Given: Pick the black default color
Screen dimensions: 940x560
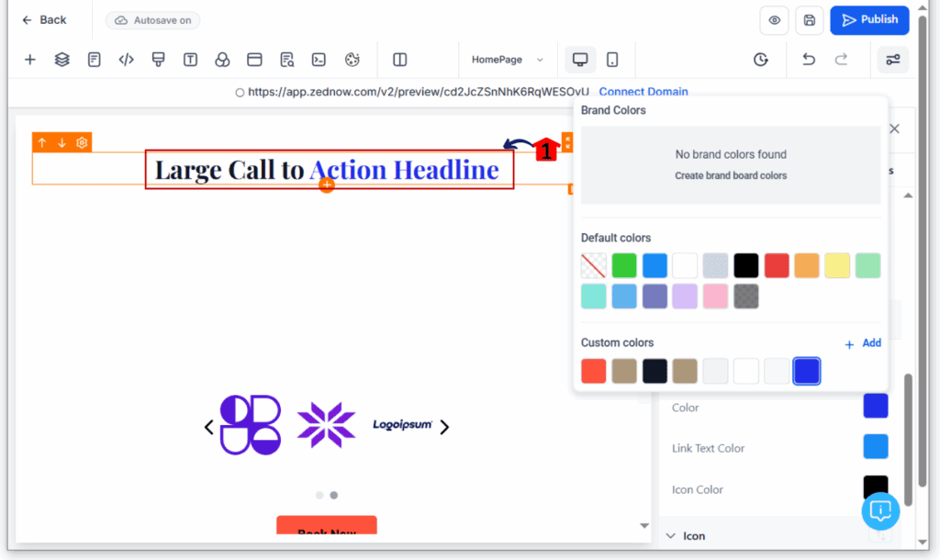Looking at the screenshot, I should click(x=745, y=265).
